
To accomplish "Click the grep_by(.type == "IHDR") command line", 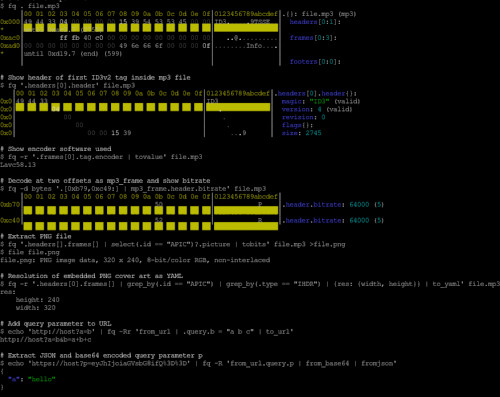I will (x=250, y=284).
